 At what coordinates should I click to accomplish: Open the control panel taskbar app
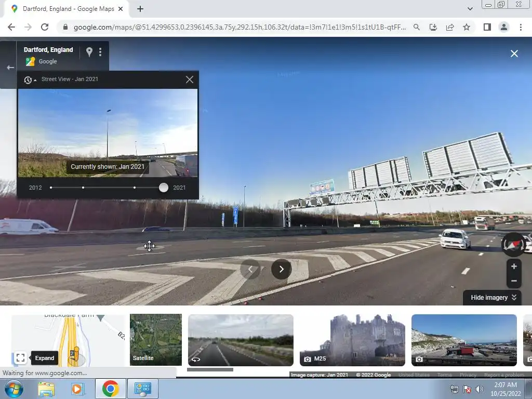coord(142,389)
